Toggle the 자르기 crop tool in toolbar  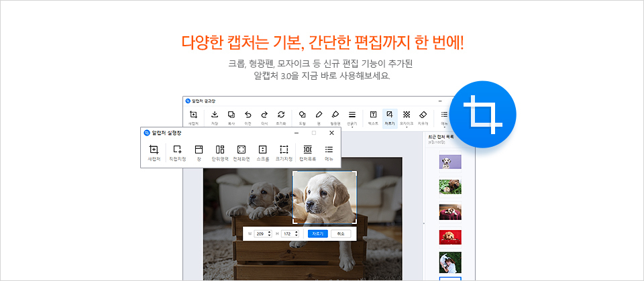pos(390,117)
